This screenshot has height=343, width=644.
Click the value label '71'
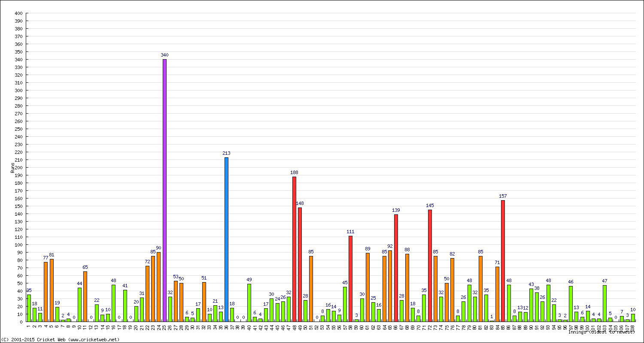[x=497, y=262]
